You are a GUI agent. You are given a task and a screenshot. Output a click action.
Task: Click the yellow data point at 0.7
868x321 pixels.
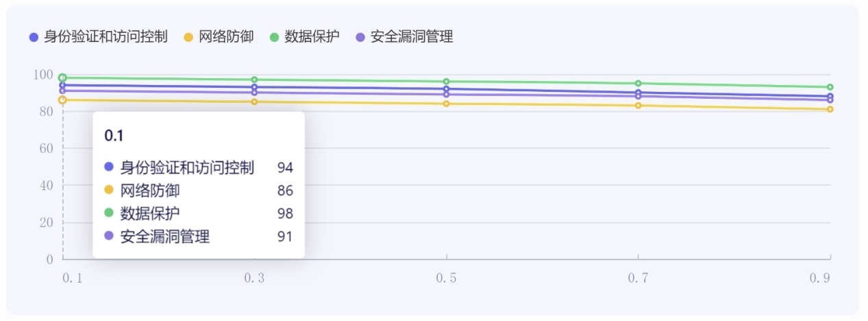point(638,106)
